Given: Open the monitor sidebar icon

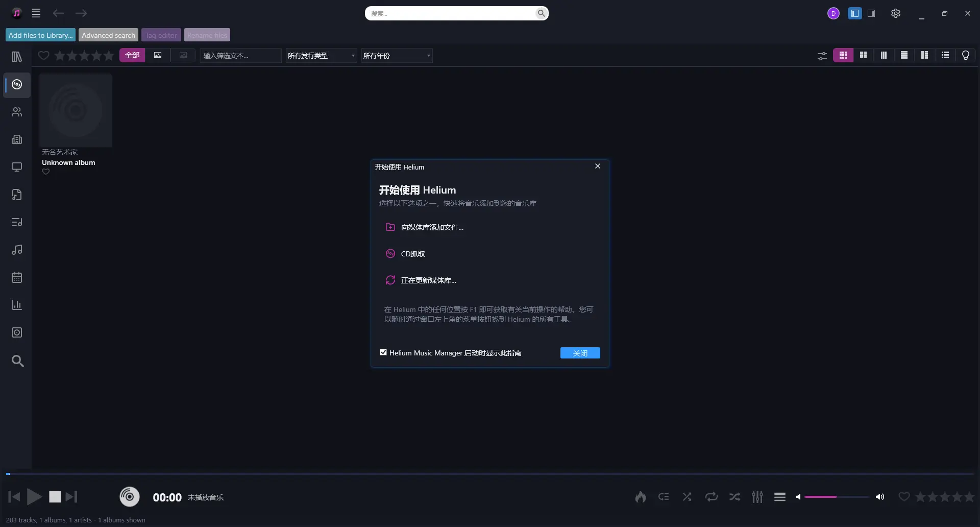Looking at the screenshot, I should tap(17, 167).
